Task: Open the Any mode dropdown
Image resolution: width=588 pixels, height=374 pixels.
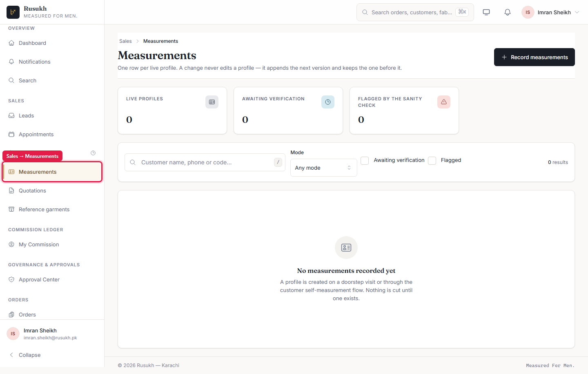Action: tap(323, 168)
